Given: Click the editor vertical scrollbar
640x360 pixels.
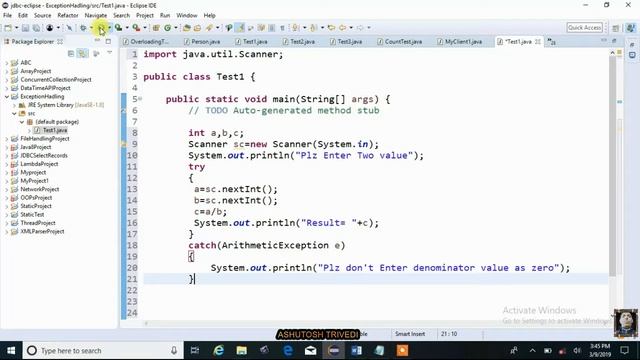Looking at the screenshot, I should click(x=612, y=166).
